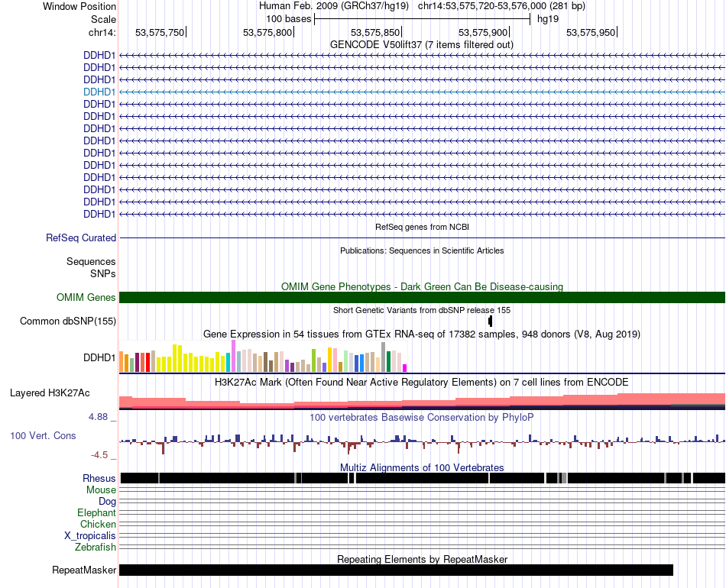Click the RepeatMasker track label
Viewport: 726px width, 588px height.
tap(84, 570)
